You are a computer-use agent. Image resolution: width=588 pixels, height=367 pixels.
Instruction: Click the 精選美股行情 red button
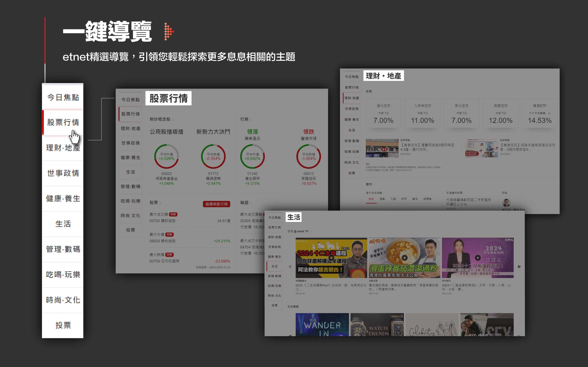click(x=216, y=204)
